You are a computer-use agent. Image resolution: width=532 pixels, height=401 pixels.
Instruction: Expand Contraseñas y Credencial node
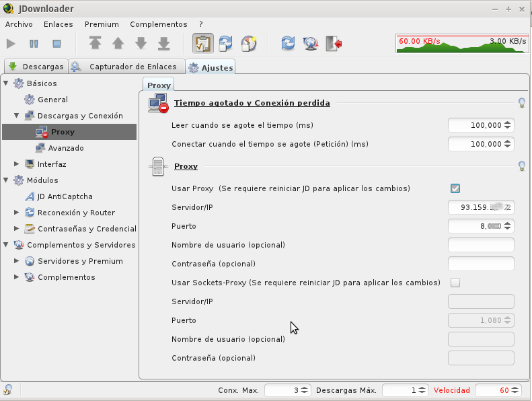(16, 229)
